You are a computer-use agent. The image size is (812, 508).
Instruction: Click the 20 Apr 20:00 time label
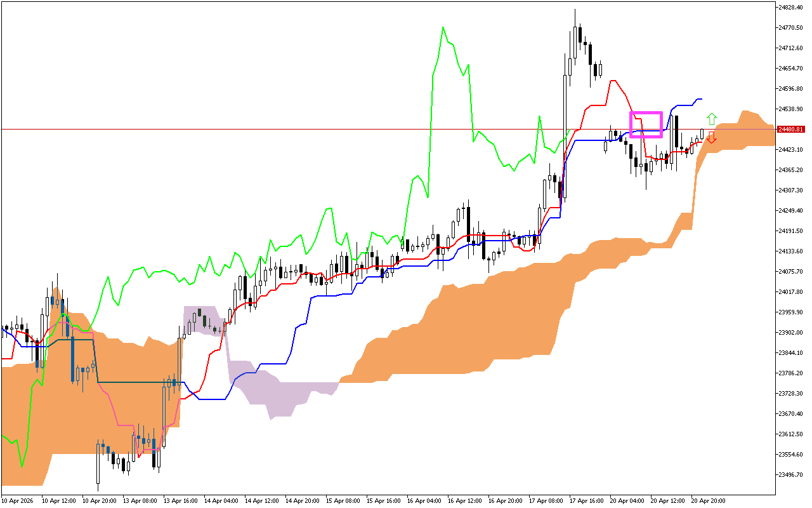[708, 500]
